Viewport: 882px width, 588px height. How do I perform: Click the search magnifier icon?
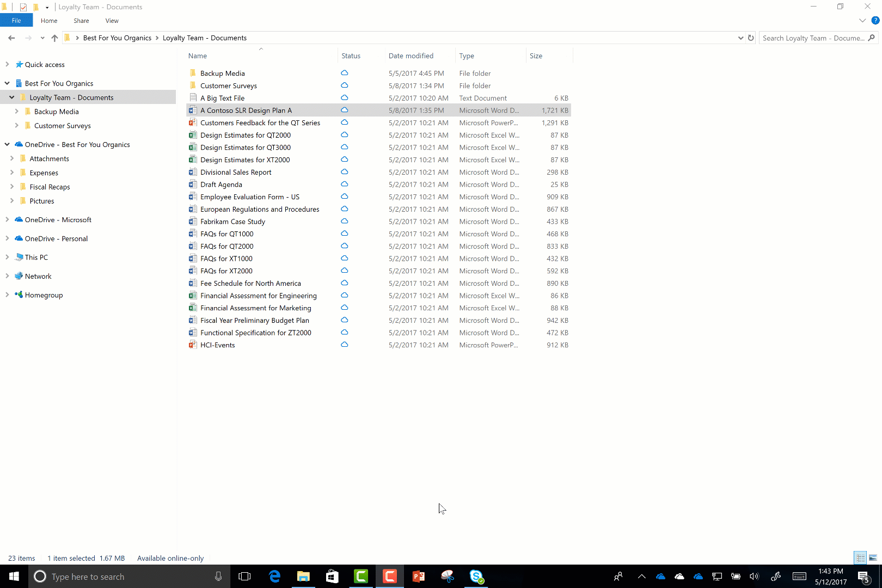(x=871, y=38)
